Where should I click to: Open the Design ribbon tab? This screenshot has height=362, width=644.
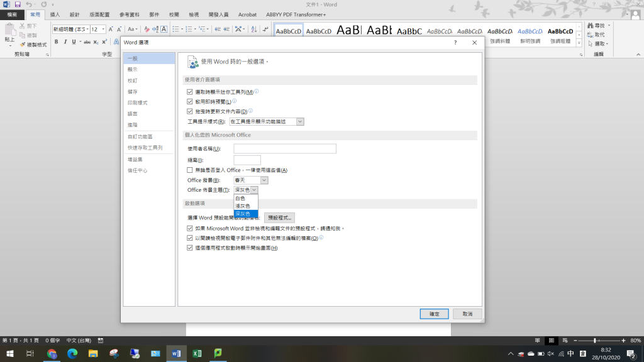[x=74, y=15]
